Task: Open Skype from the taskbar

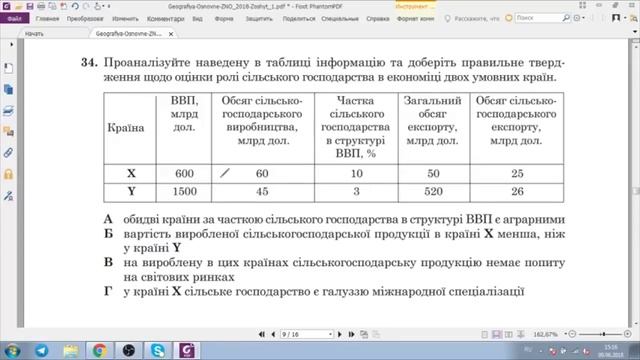Action: point(158,351)
